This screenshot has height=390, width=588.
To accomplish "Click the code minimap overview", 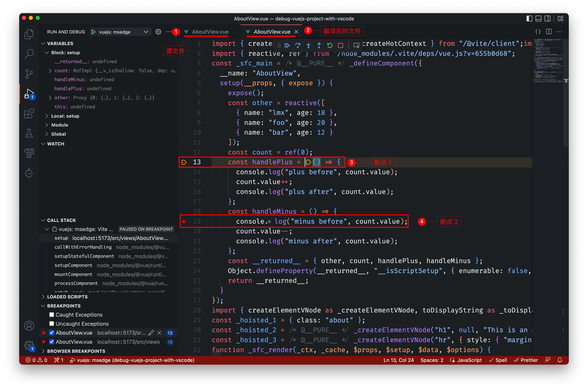I will pos(548,60).
